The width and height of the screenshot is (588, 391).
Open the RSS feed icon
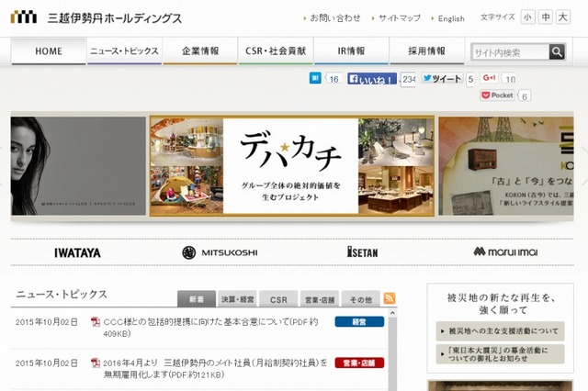pos(390,298)
